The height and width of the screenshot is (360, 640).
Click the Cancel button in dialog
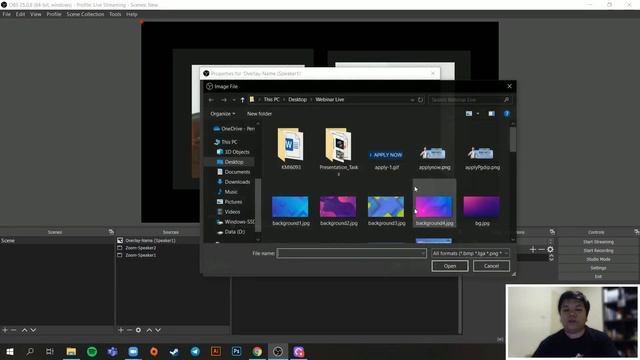coord(491,266)
